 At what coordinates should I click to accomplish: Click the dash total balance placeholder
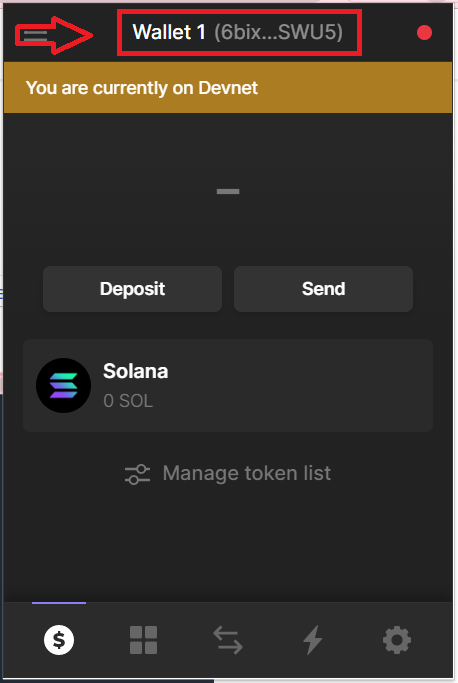(228, 191)
